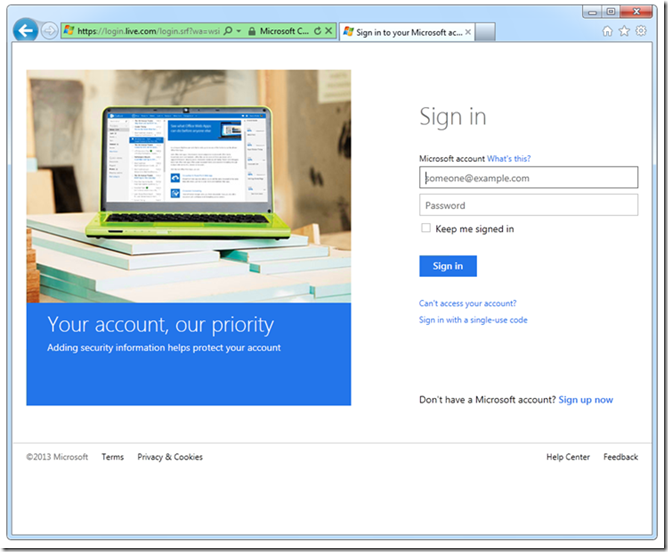Image resolution: width=668 pixels, height=552 pixels.
Task: Click the browser Forward arrow button
Action: pos(49,31)
